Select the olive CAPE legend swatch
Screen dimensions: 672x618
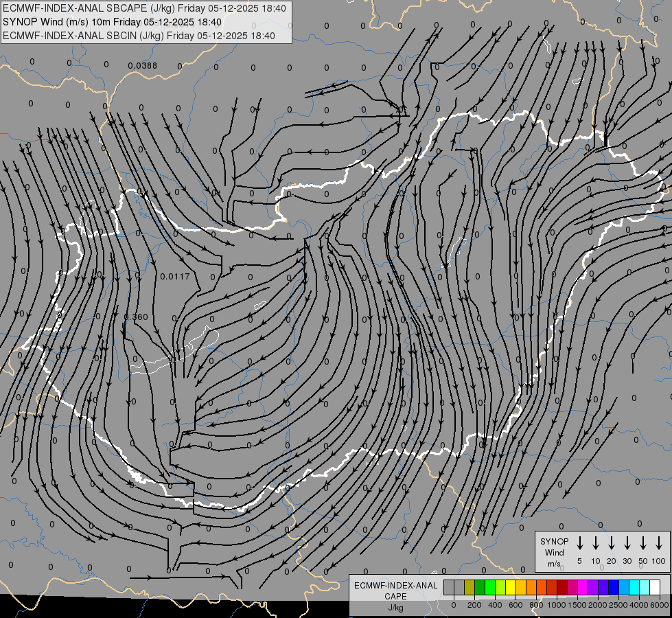(470, 587)
